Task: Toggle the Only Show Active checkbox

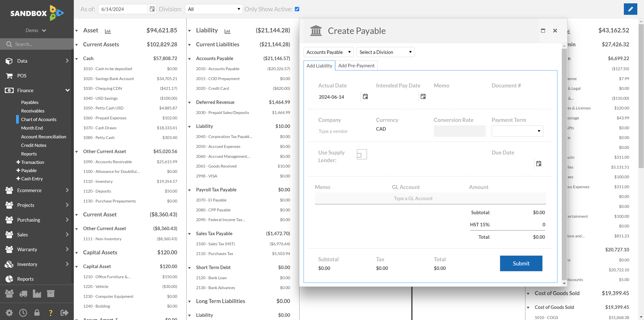Action: (297, 9)
